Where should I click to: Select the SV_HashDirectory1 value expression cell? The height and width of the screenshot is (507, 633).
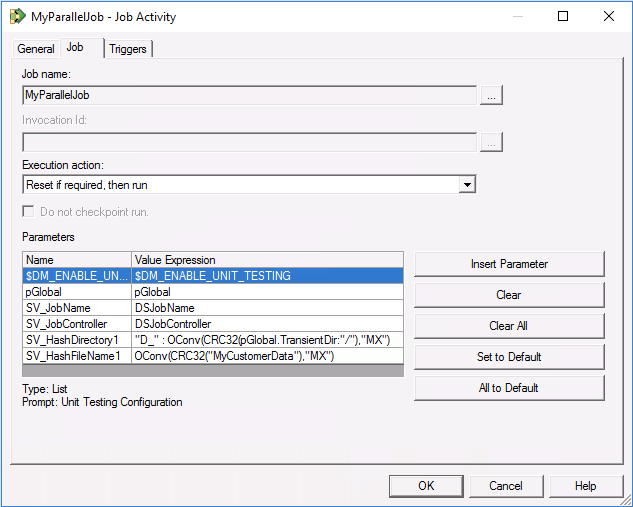pos(267,340)
